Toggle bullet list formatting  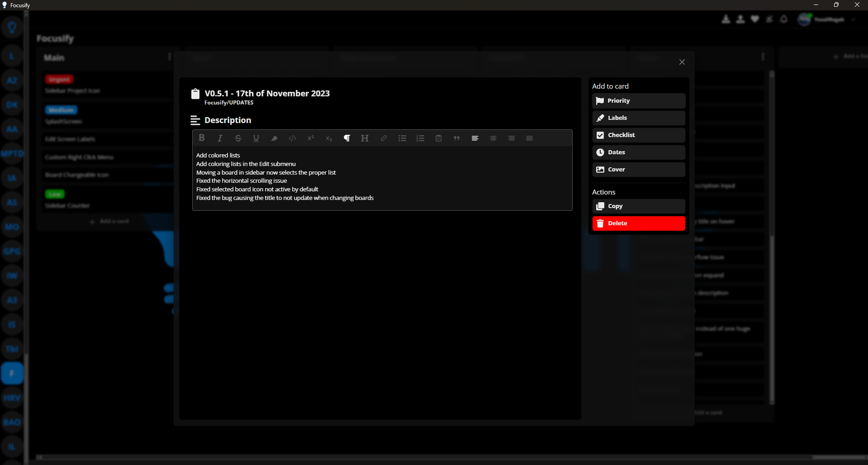402,138
